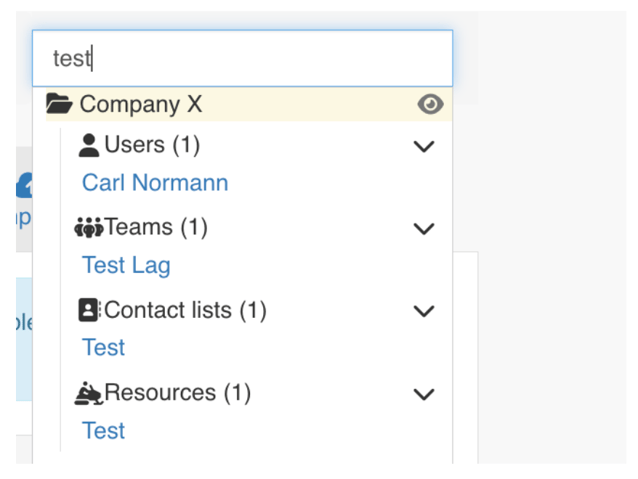Select the Teams (1) group heading
The height and width of the screenshot is (479, 638).
pos(156,228)
